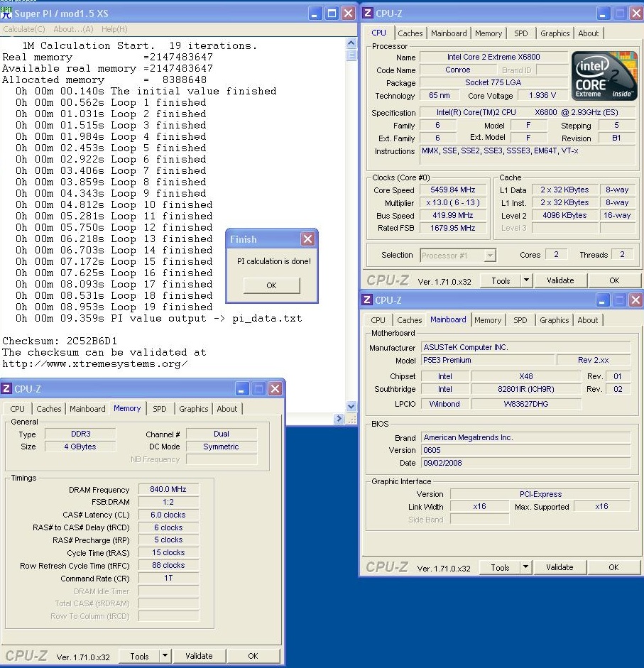Close the CPU-Z processor window
This screenshot has width=644, height=668.
(636, 13)
